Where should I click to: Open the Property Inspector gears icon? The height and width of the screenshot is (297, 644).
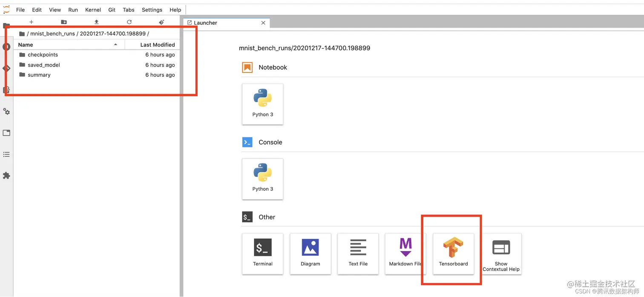click(x=6, y=111)
